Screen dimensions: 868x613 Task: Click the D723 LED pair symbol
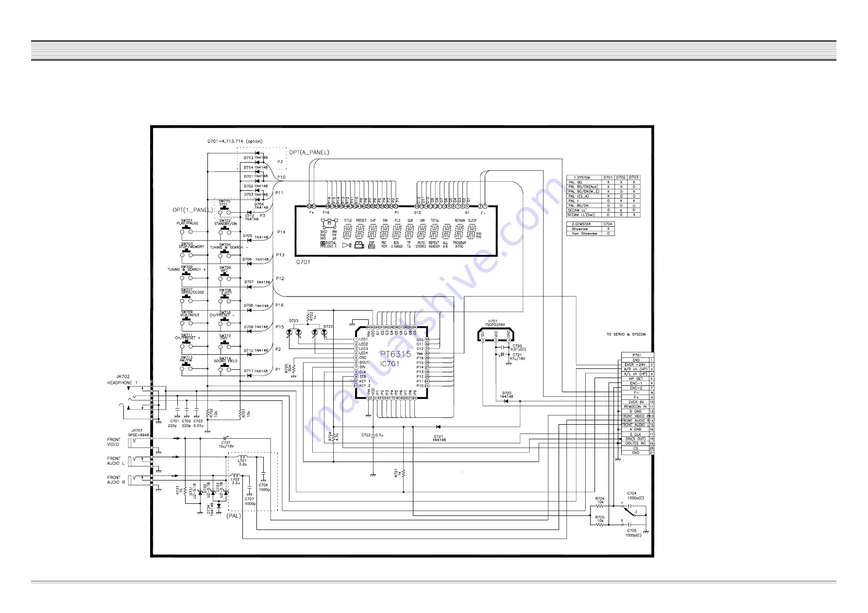point(294,332)
